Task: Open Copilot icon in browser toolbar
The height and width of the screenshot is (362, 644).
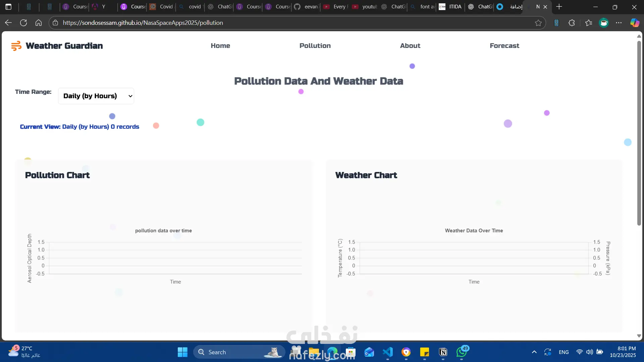Action: 635,23
